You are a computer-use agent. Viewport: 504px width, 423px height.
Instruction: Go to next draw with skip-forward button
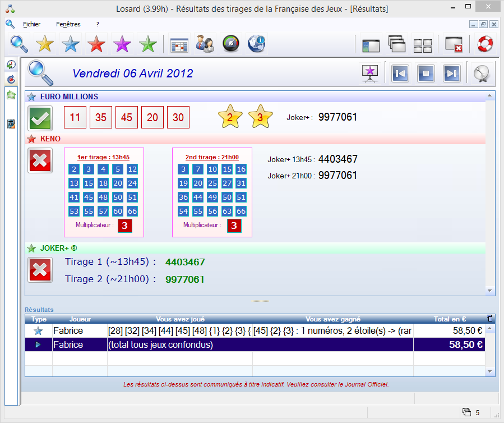(x=452, y=73)
